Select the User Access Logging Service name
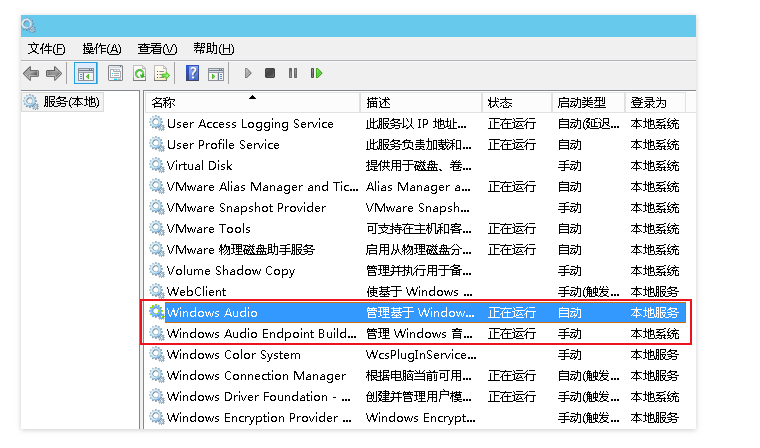760x448 pixels. click(x=250, y=124)
